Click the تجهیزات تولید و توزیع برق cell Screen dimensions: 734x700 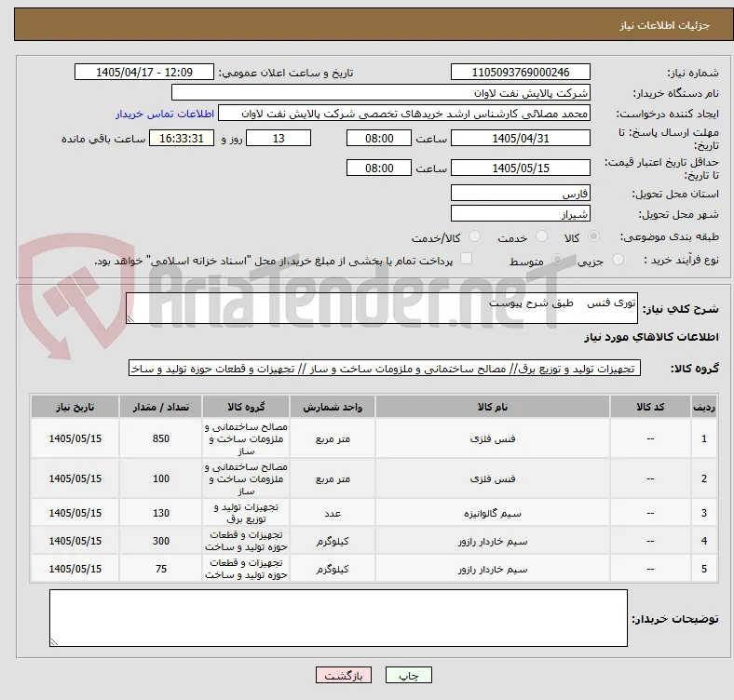point(246,513)
